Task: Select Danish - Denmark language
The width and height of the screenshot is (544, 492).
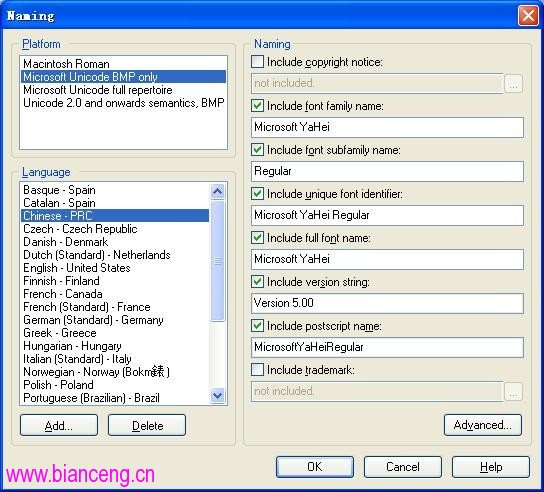Action: click(115, 242)
